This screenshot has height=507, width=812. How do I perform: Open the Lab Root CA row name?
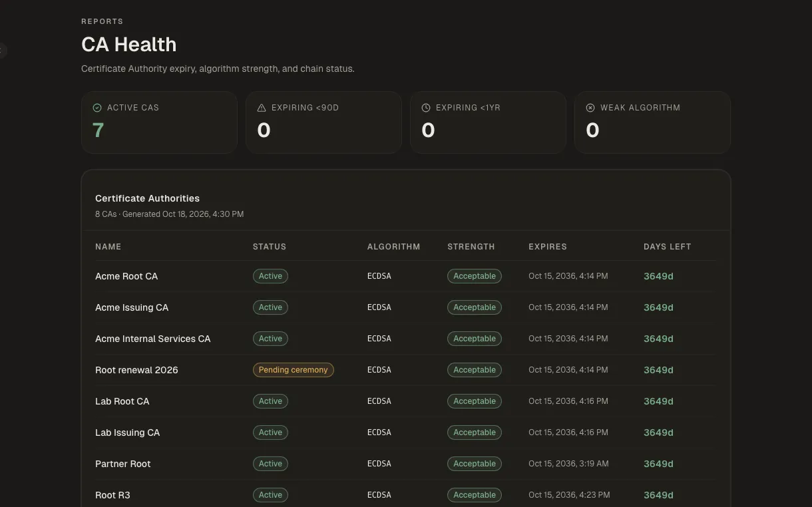[122, 401]
